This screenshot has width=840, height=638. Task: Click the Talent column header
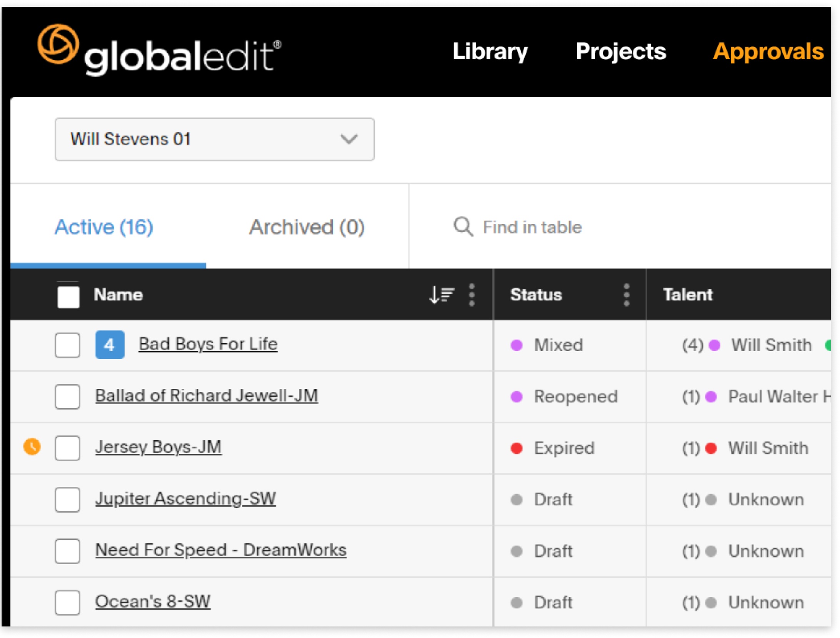pos(688,295)
